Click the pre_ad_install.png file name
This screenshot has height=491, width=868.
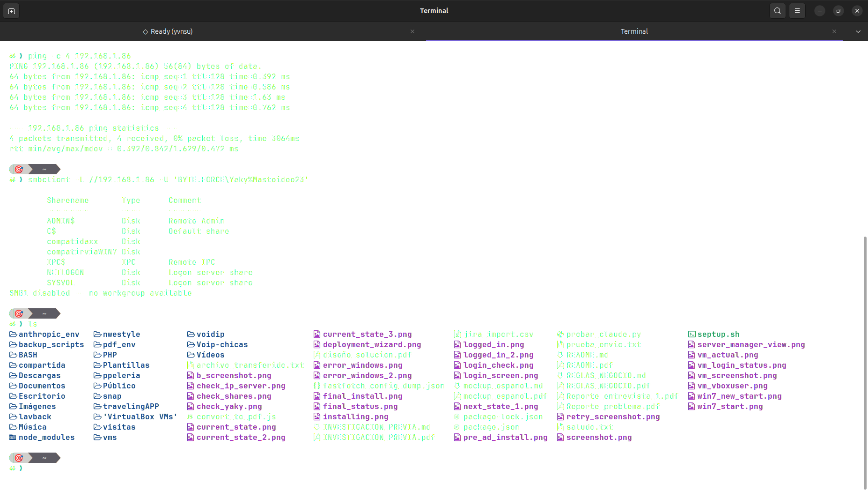tap(506, 437)
